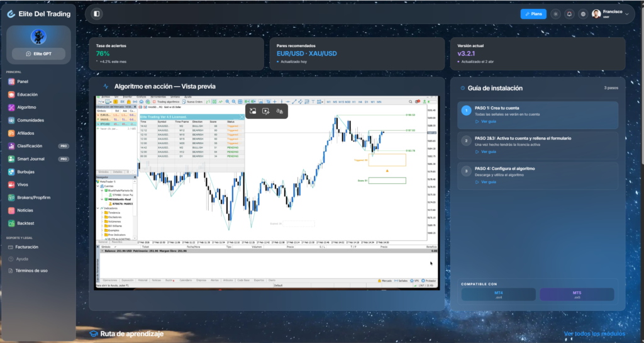
Task: Click the Elite Del Trading logo
Action: tap(38, 14)
